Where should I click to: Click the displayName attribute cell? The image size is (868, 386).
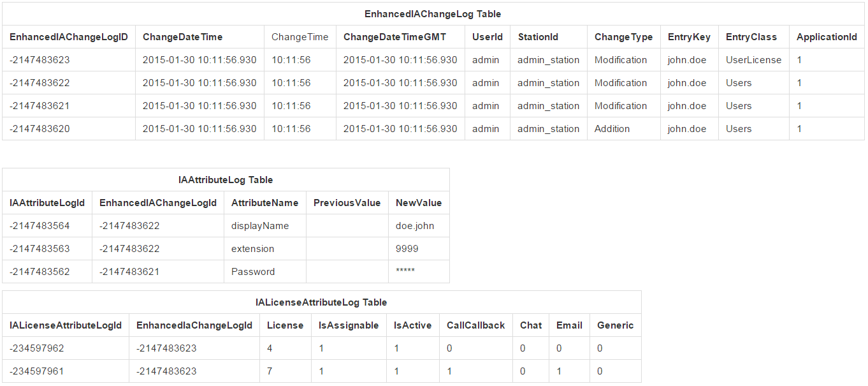260,226
